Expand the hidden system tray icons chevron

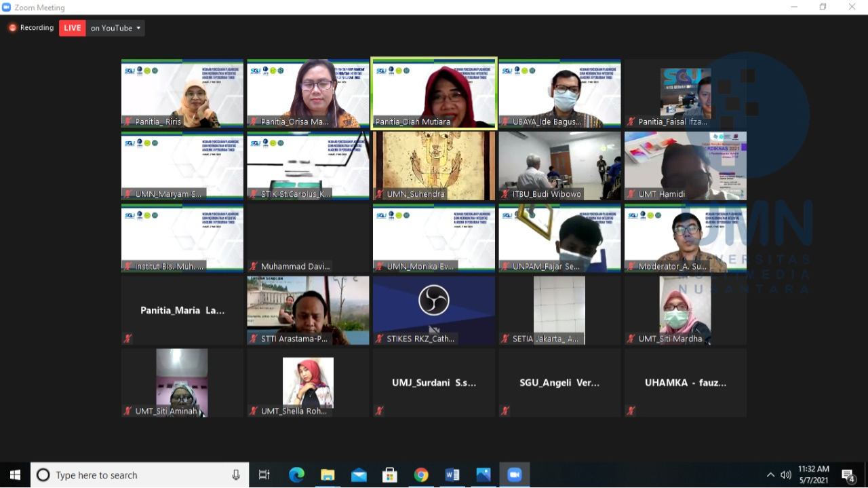pos(770,475)
